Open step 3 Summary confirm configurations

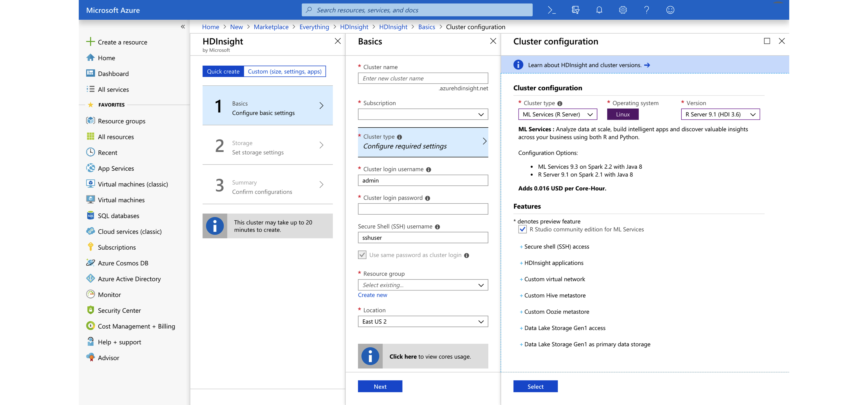tap(268, 185)
